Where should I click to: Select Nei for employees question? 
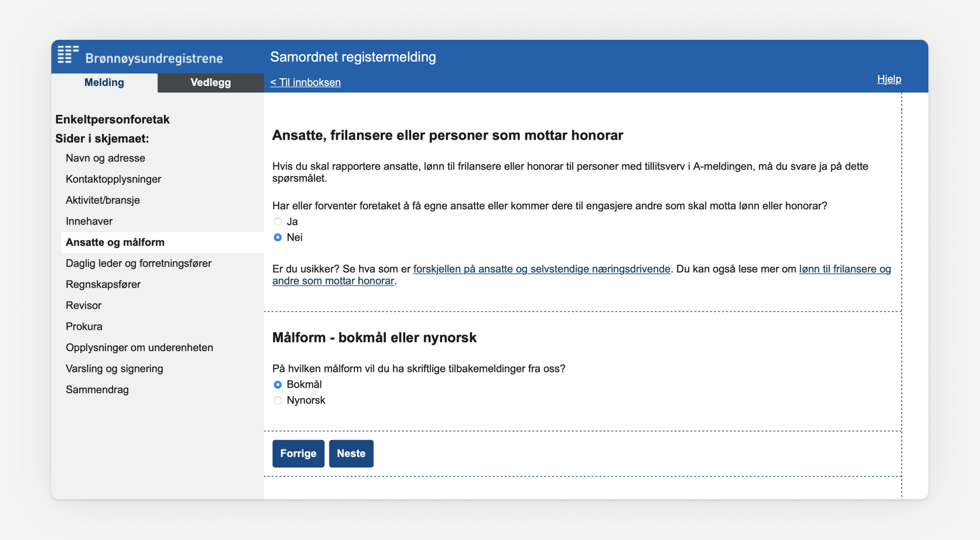[x=278, y=237]
